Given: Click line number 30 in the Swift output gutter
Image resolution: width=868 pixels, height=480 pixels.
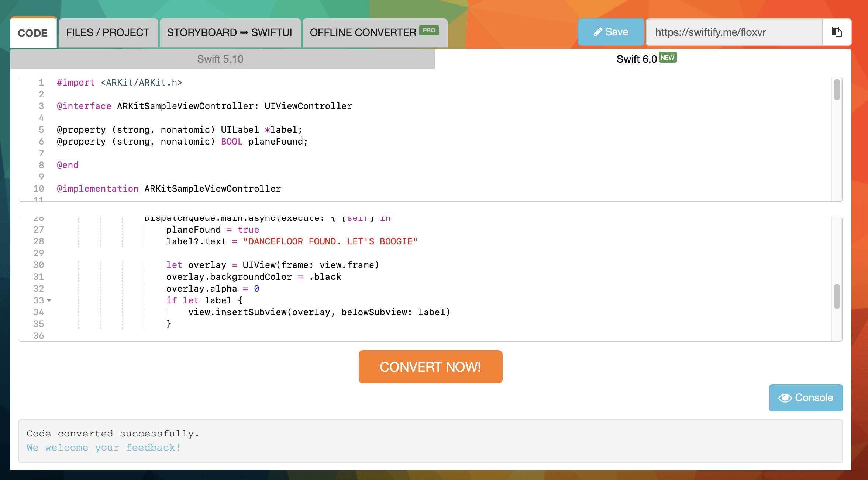Looking at the screenshot, I should (x=39, y=265).
